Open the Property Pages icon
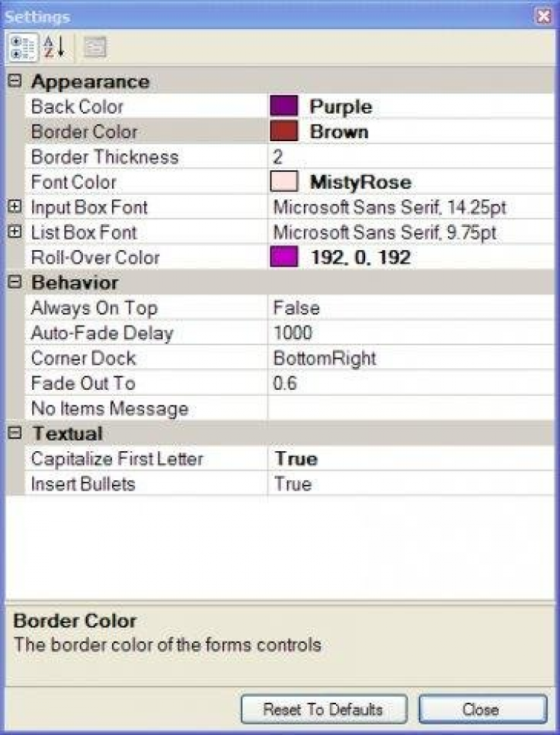The width and height of the screenshot is (560, 735). (x=95, y=47)
